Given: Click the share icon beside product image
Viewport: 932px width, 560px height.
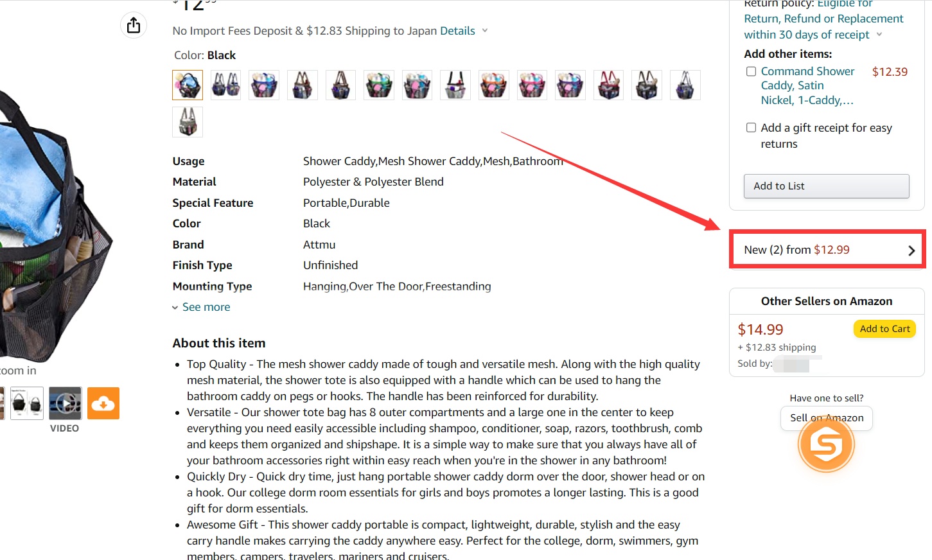Looking at the screenshot, I should pyautogui.click(x=134, y=25).
